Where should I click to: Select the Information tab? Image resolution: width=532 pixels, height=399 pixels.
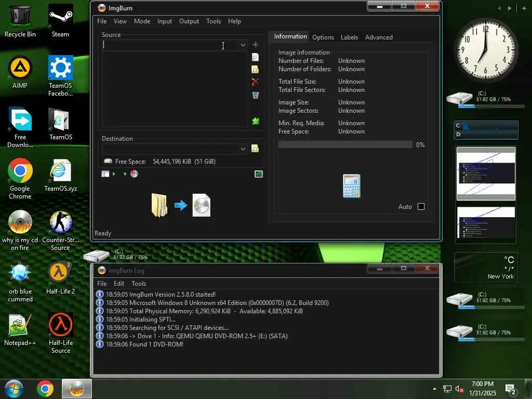pos(290,36)
